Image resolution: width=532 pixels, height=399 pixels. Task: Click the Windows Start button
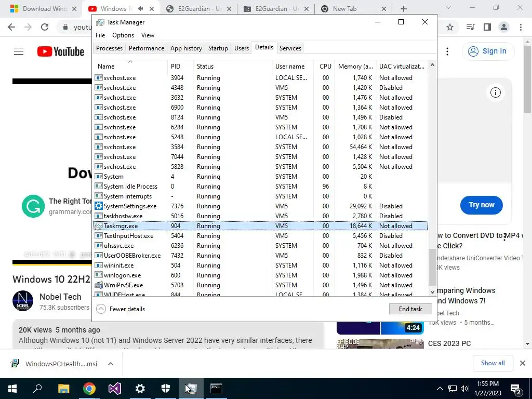pyautogui.click(x=12, y=389)
